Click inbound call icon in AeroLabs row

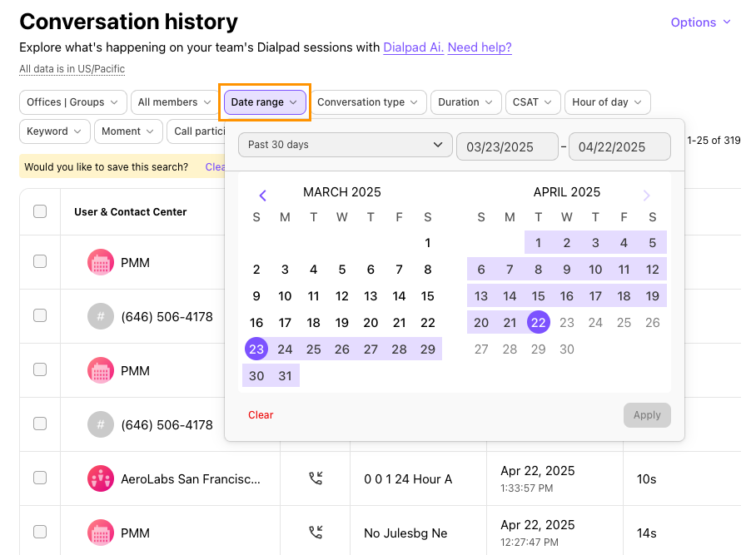pyautogui.click(x=316, y=478)
